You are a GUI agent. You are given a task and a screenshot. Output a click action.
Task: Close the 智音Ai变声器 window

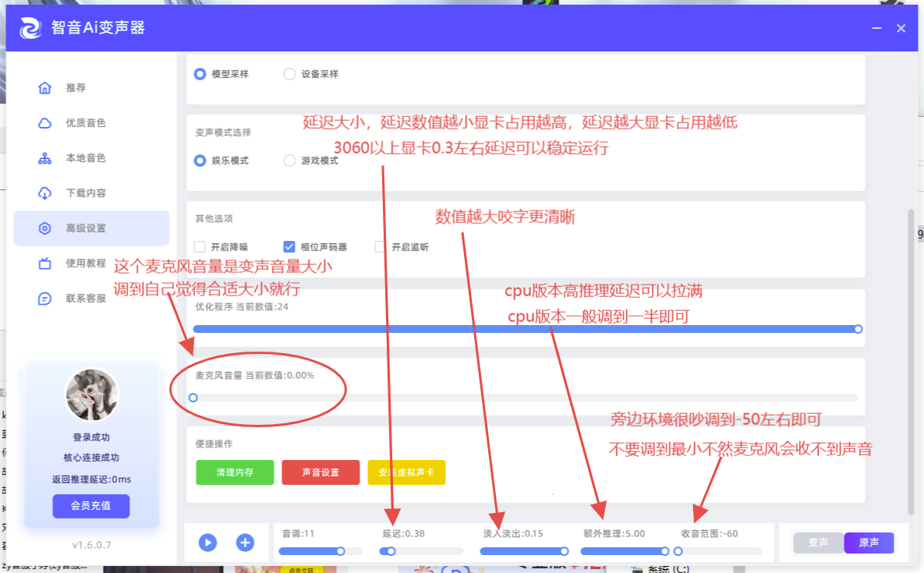click(x=901, y=28)
